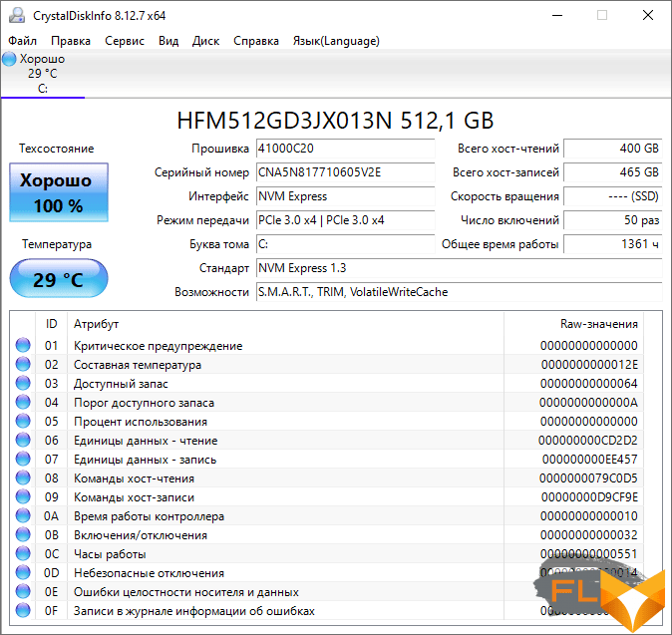
Task: Click the serial number field CNA5N817710605V2E
Action: 345,172
